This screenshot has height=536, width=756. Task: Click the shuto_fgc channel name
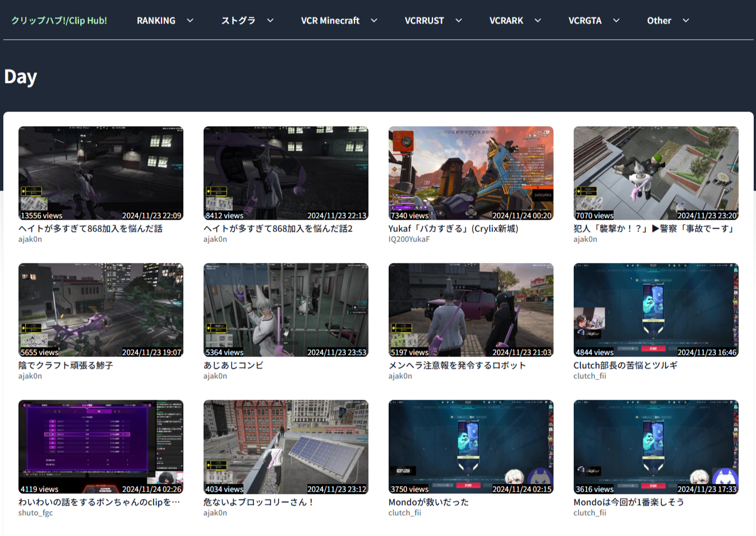click(x=35, y=512)
